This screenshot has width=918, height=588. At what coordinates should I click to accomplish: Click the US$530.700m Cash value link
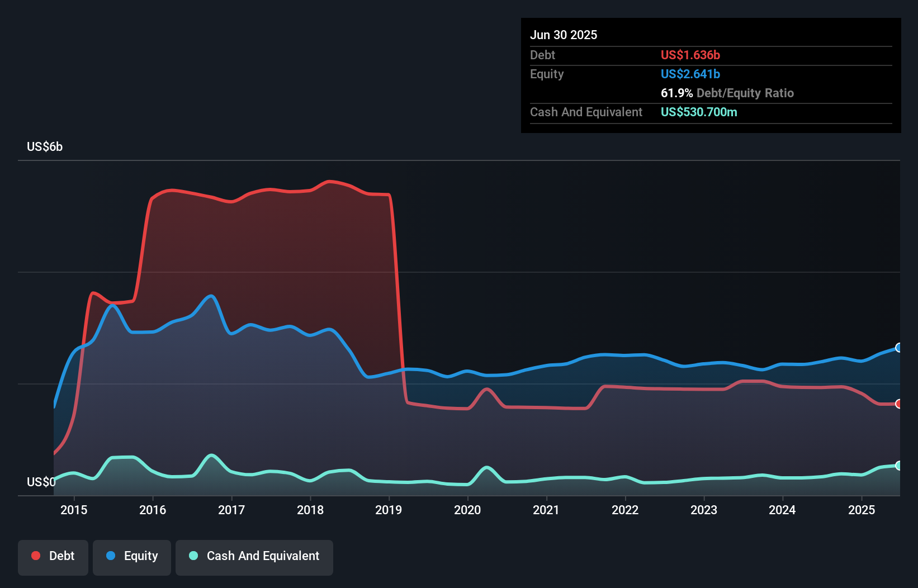coord(699,112)
